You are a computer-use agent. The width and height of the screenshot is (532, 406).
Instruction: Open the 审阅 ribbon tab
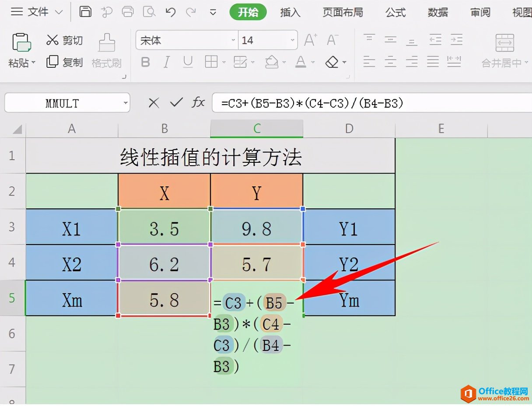[480, 12]
